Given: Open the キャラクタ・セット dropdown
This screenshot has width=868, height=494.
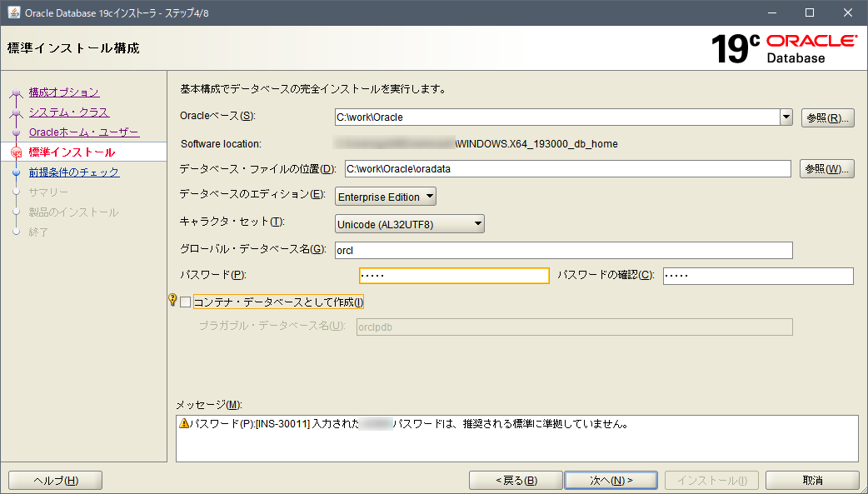Looking at the screenshot, I should pos(476,223).
